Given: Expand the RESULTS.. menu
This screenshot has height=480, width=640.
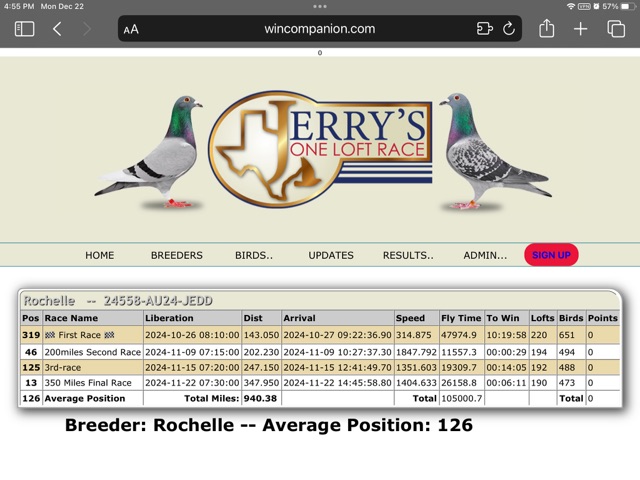Looking at the screenshot, I should [x=408, y=255].
